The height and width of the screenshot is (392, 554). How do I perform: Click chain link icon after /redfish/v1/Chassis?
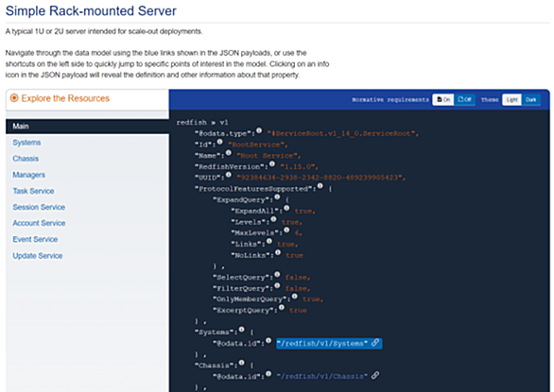[375, 375]
